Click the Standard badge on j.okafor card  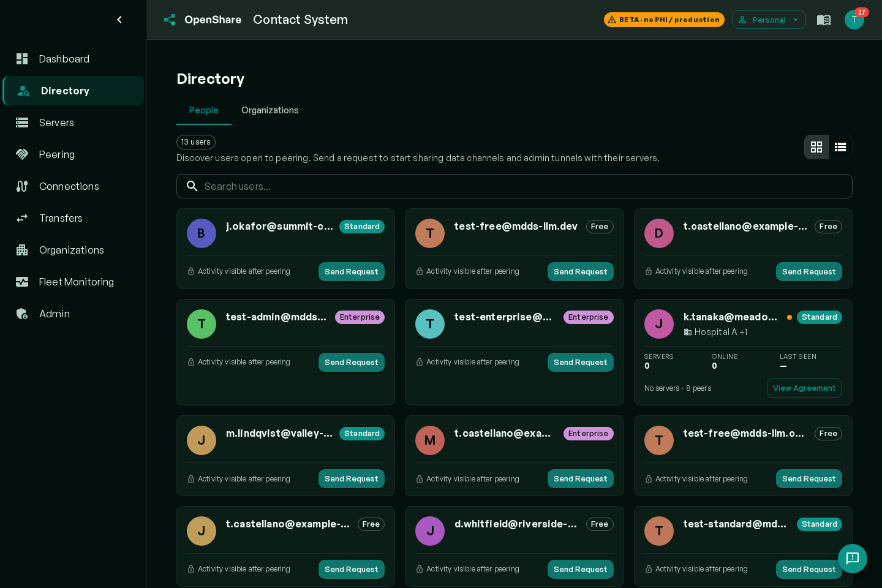point(362,227)
